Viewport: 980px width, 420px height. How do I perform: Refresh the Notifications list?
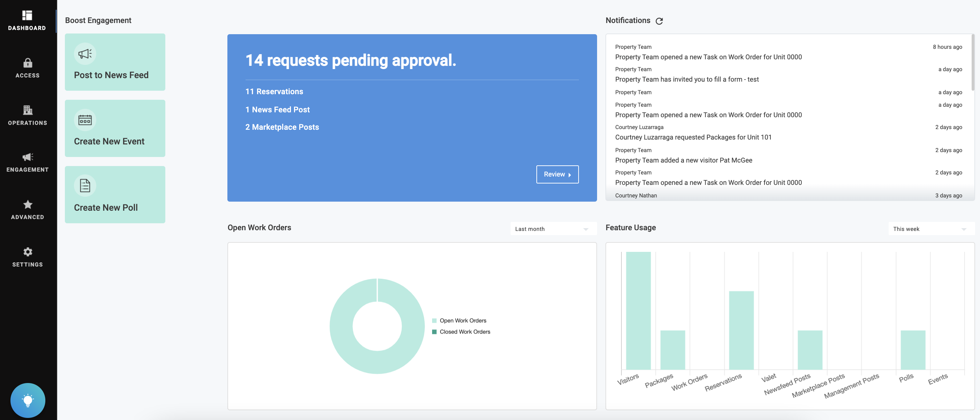[659, 21]
